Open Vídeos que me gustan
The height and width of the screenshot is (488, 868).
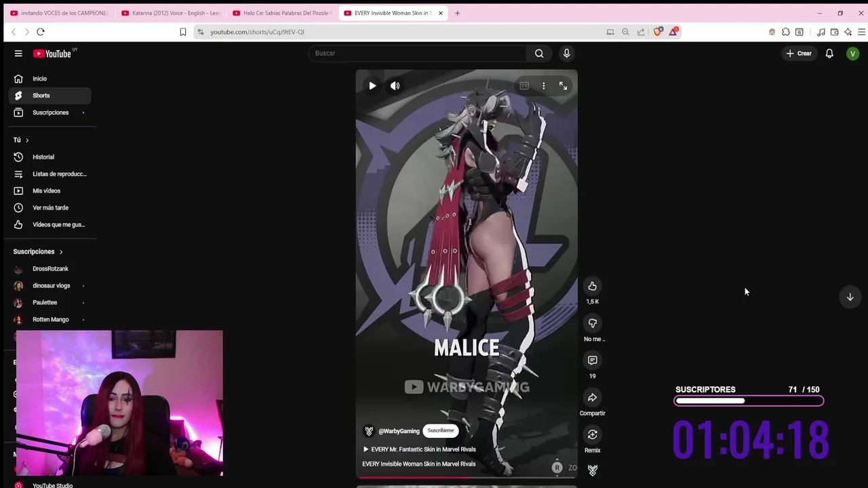coord(50,225)
